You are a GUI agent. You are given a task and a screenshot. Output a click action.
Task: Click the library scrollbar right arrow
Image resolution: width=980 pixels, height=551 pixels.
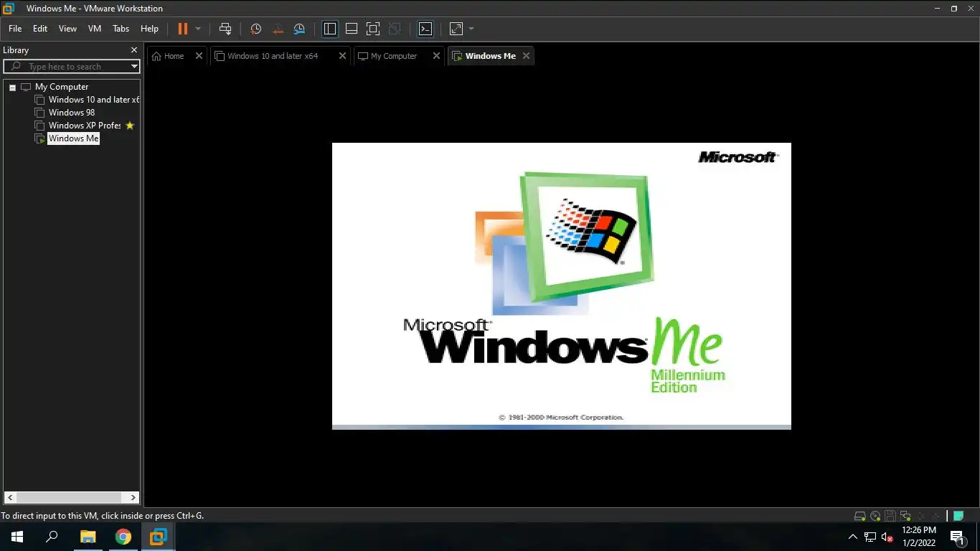pos(133,497)
